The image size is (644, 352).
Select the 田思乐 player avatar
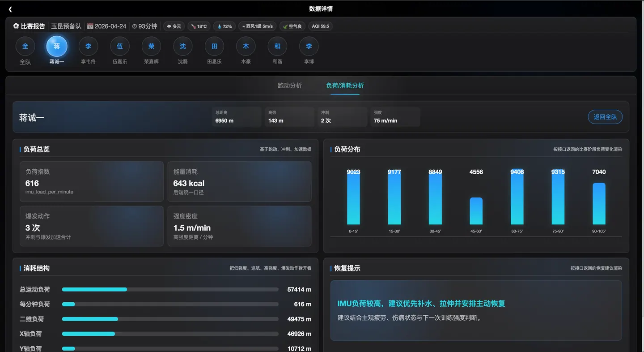(214, 46)
